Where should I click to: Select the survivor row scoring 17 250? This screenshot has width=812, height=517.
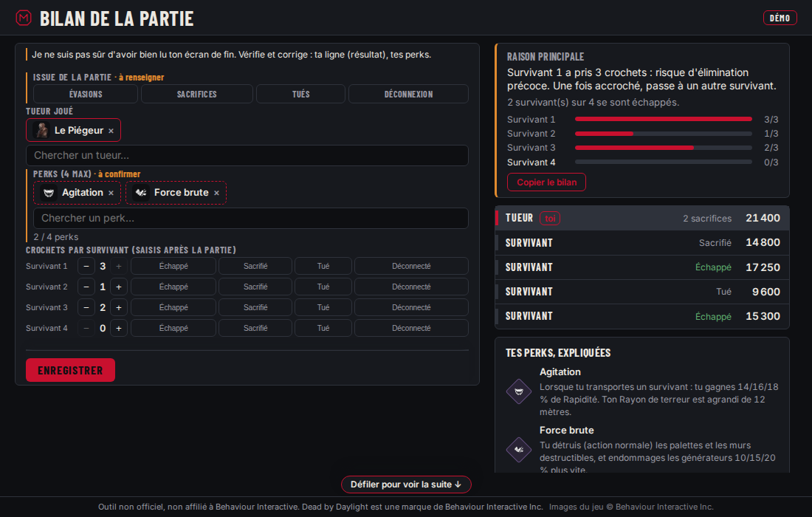pyautogui.click(x=642, y=267)
